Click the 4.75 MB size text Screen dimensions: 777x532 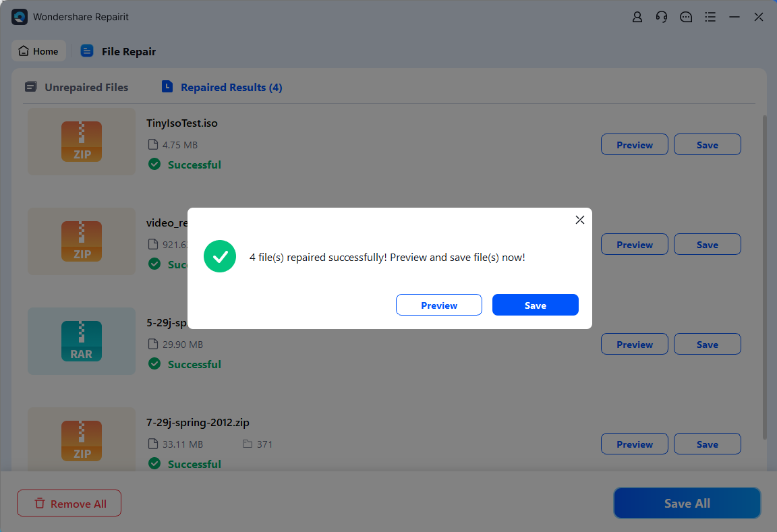coord(180,145)
